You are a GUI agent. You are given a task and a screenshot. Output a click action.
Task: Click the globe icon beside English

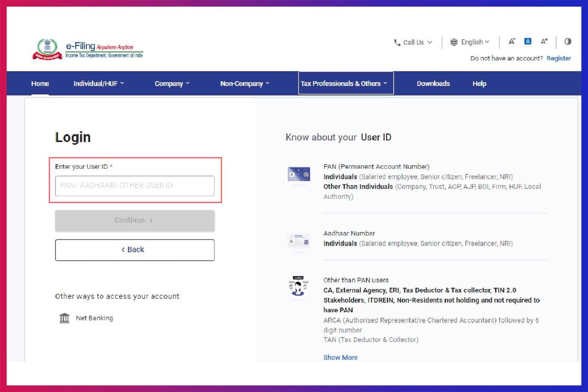454,42
